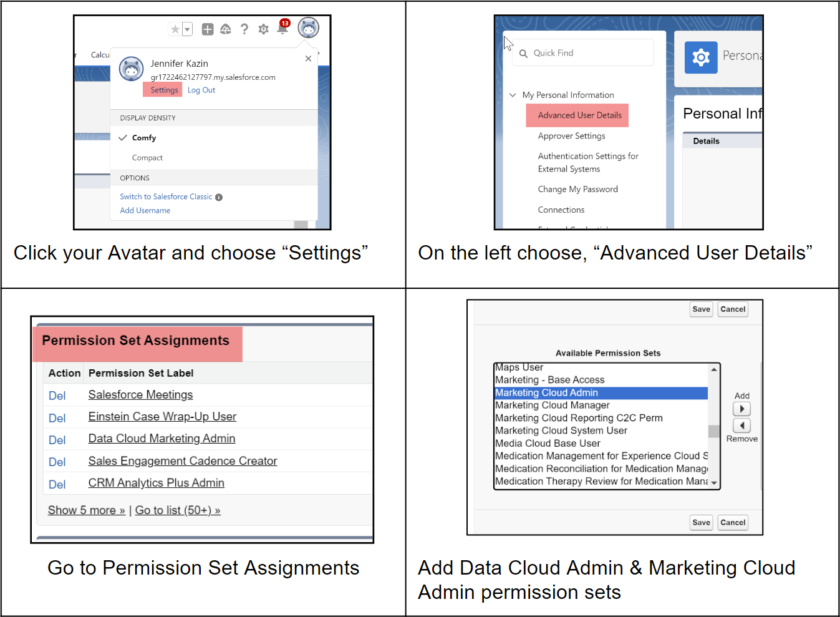
Task: Open Approver Settings in sidebar
Action: pyautogui.click(x=571, y=136)
